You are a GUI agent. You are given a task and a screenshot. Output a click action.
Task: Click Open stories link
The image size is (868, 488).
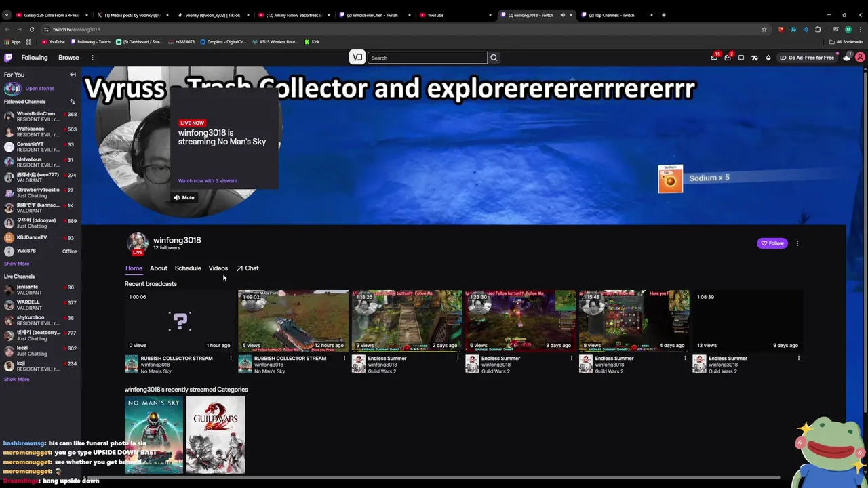[x=40, y=89]
